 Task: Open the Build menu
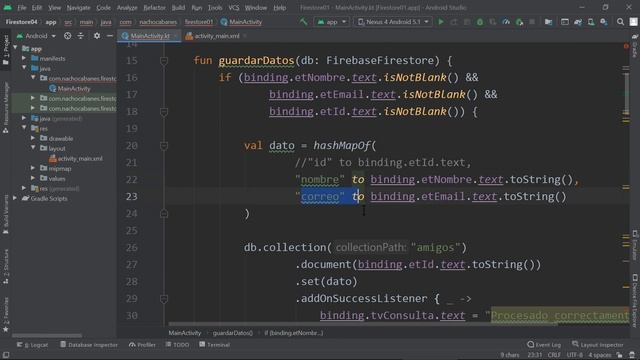[x=178, y=8]
